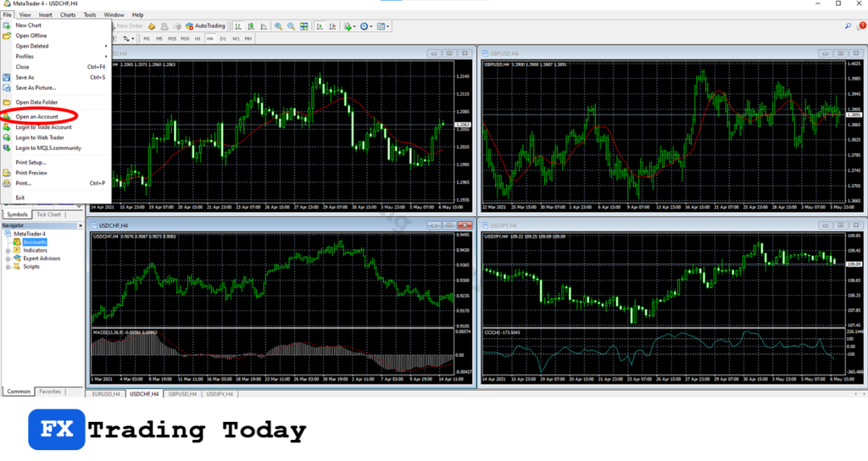Open the Indicators list dropdown arrow

354,26
